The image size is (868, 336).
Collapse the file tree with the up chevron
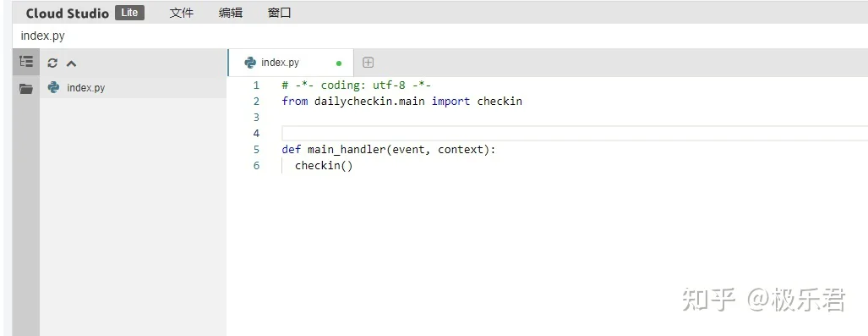point(71,63)
